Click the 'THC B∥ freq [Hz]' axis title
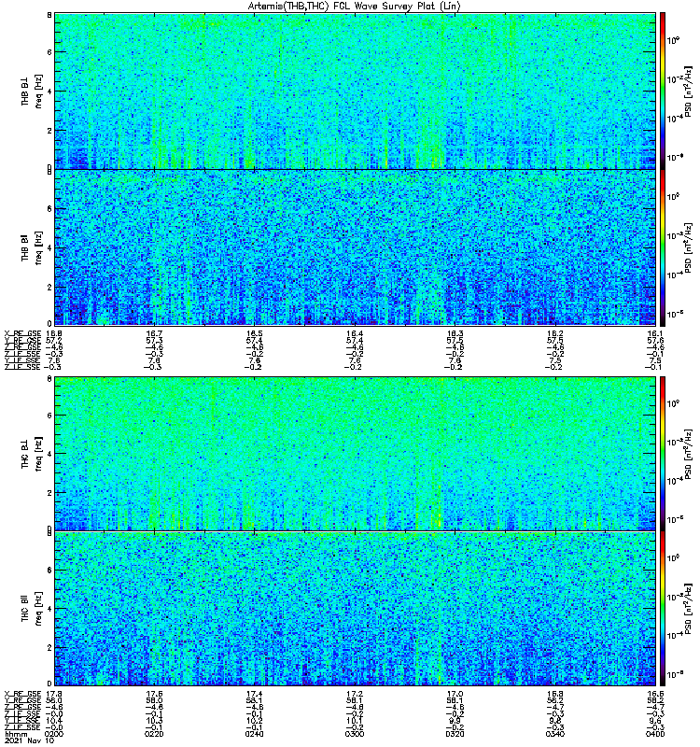This screenshot has width=700, height=747. pos(31,609)
